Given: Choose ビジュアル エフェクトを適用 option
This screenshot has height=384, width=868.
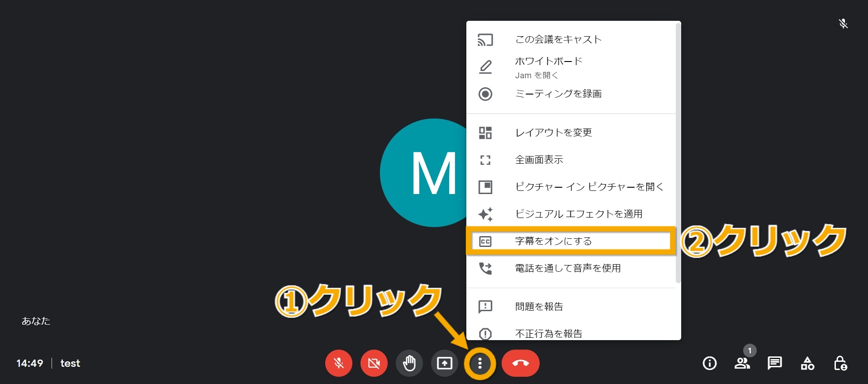Looking at the screenshot, I should [571, 214].
